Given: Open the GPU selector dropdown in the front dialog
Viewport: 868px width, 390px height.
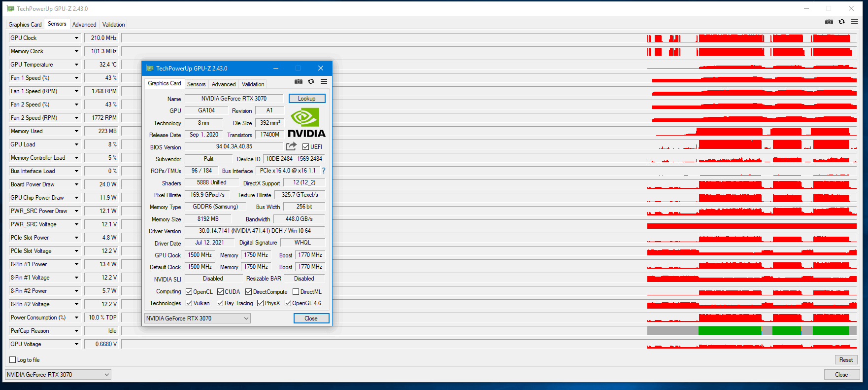Looking at the screenshot, I should [198, 319].
